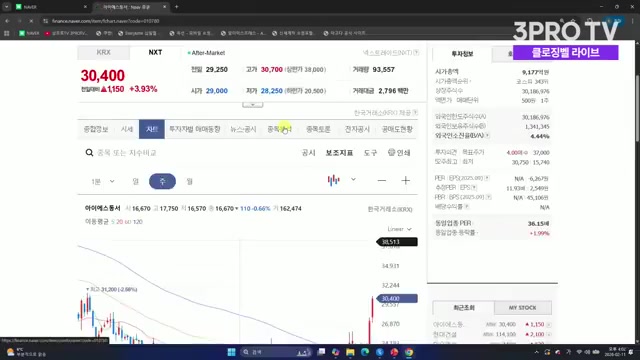Toggle the 20-day moving average line
The height and width of the screenshot is (360, 640).
pos(120,222)
